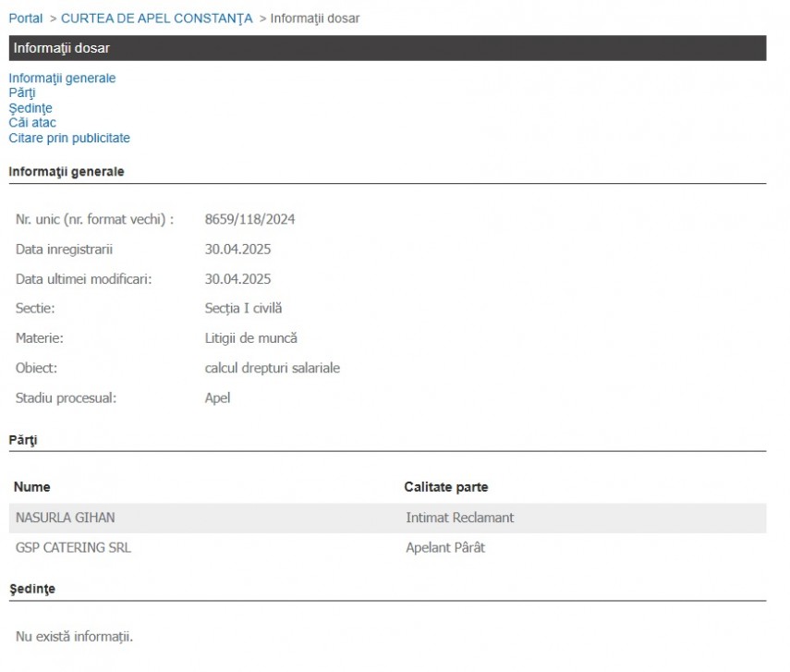
Task: Open the Portal breadcrumb link
Action: point(26,18)
